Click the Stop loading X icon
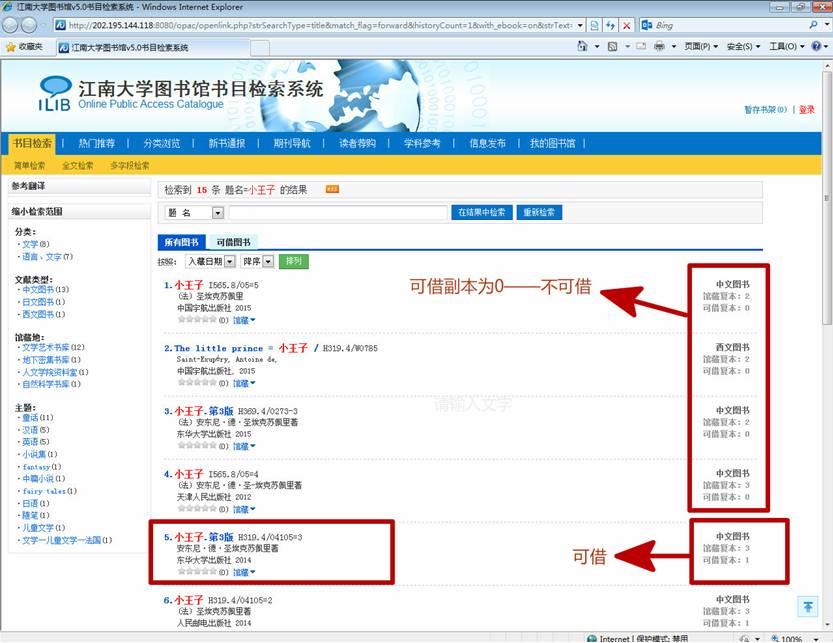 (x=627, y=24)
